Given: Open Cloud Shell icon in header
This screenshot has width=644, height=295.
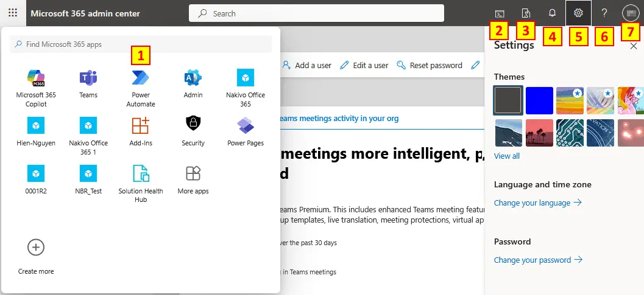Looking at the screenshot, I should point(500,13).
